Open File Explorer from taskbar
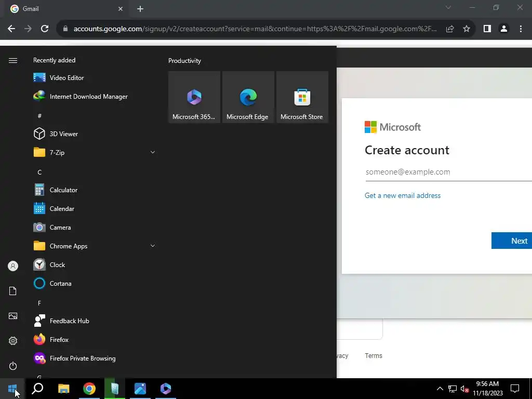The height and width of the screenshot is (399, 532). click(x=63, y=389)
